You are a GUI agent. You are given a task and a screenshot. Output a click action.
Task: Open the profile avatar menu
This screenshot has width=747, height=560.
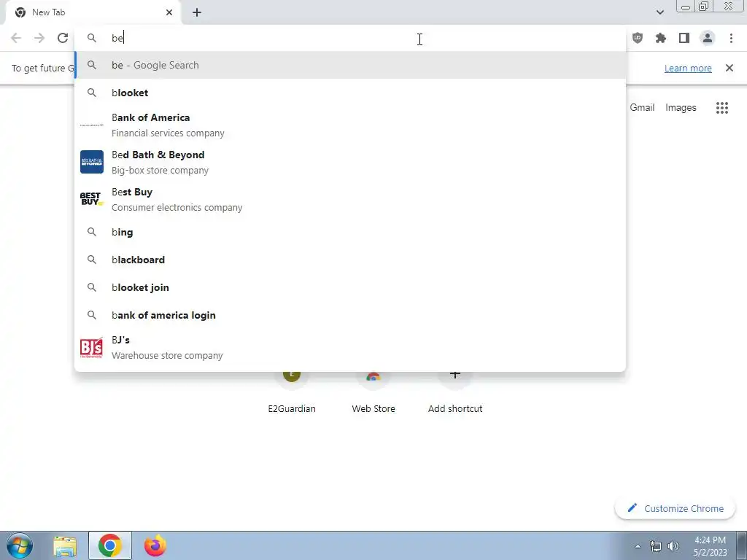click(x=708, y=38)
